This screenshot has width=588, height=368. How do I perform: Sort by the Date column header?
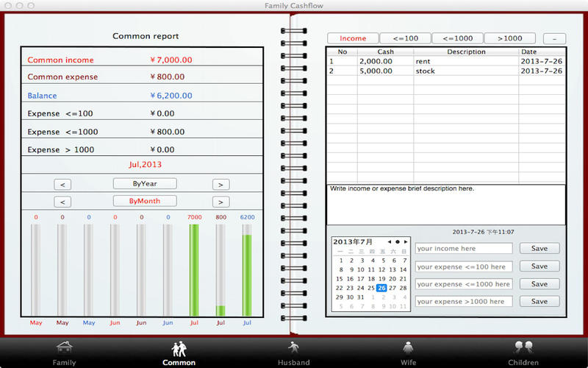pos(542,52)
